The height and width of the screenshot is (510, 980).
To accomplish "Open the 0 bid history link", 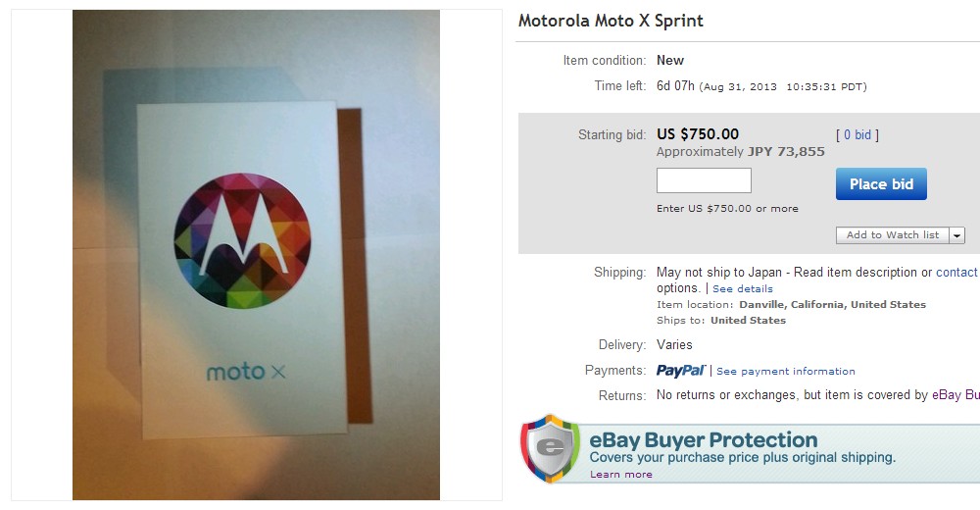I will pyautogui.click(x=857, y=135).
